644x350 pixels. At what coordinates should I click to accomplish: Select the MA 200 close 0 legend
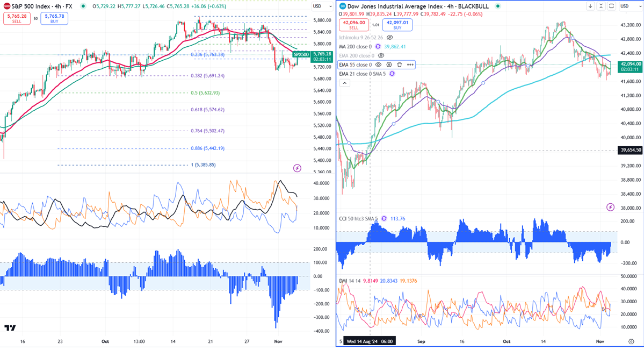355,46
